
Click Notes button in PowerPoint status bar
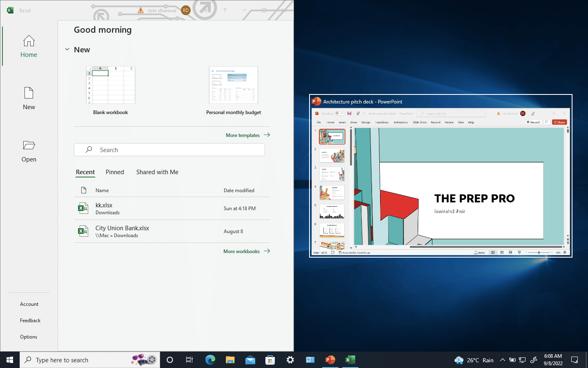coord(480,252)
